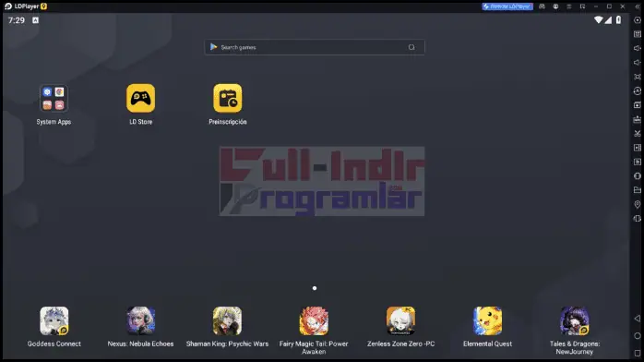644x362 pixels.
Task: Click the magnifier icon in search bar
Action: pos(411,47)
